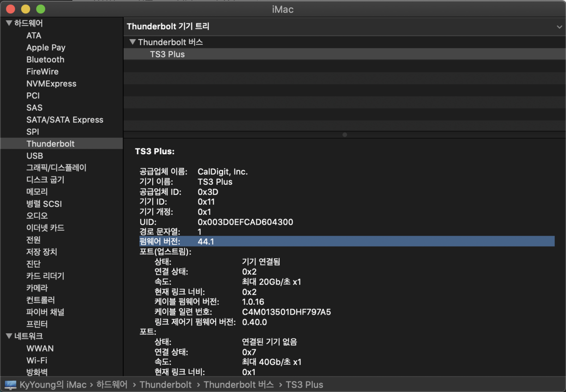Click 링크 제어기 펌웨어 버전 value 0.40.0
This screenshot has height=392, width=566.
[255, 322]
